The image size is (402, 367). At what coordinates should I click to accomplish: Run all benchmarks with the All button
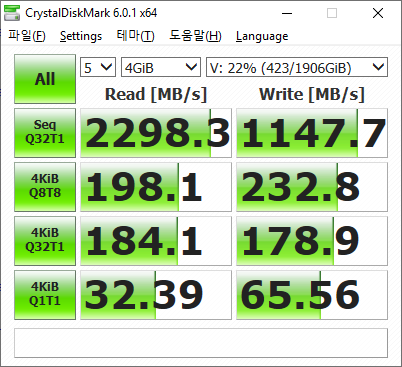[x=45, y=79]
